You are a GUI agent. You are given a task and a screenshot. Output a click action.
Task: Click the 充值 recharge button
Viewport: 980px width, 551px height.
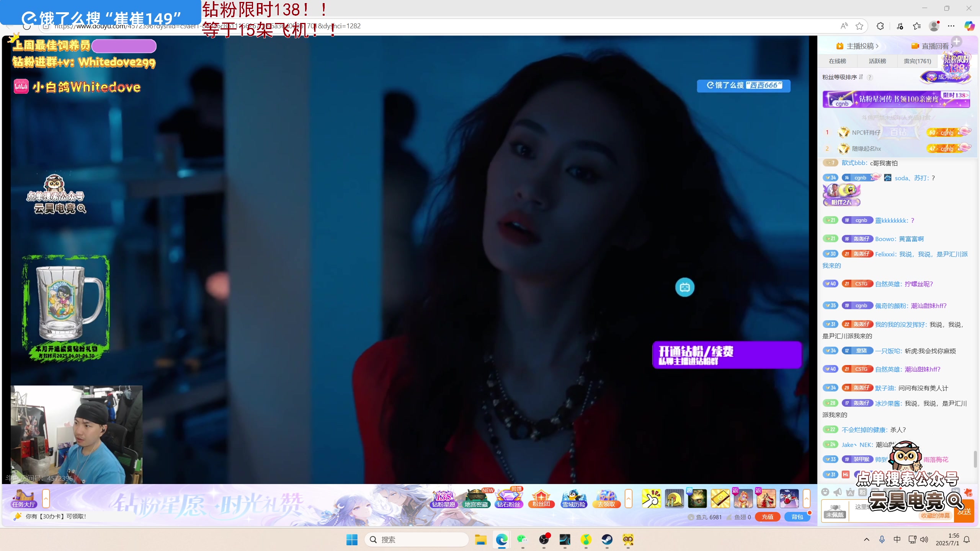(768, 517)
